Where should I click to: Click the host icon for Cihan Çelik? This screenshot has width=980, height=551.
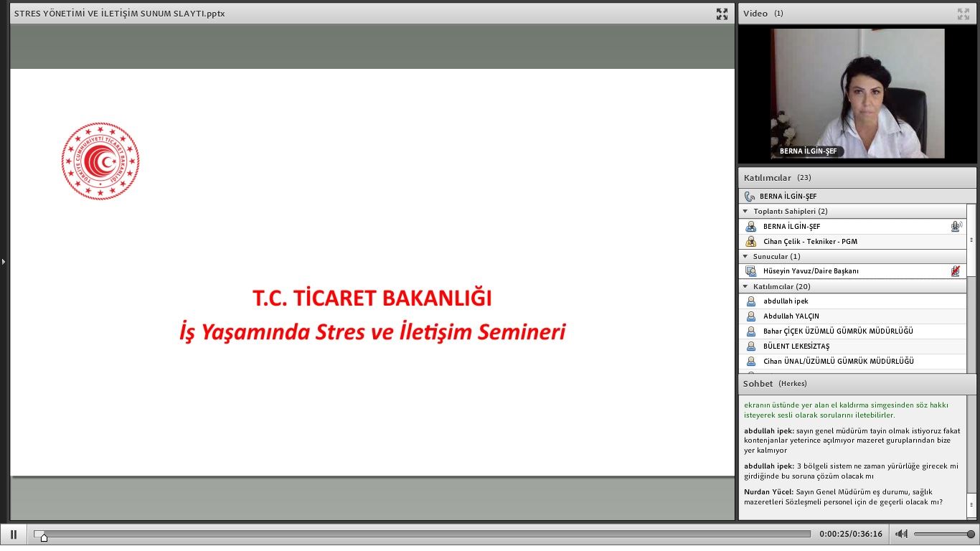coord(750,242)
